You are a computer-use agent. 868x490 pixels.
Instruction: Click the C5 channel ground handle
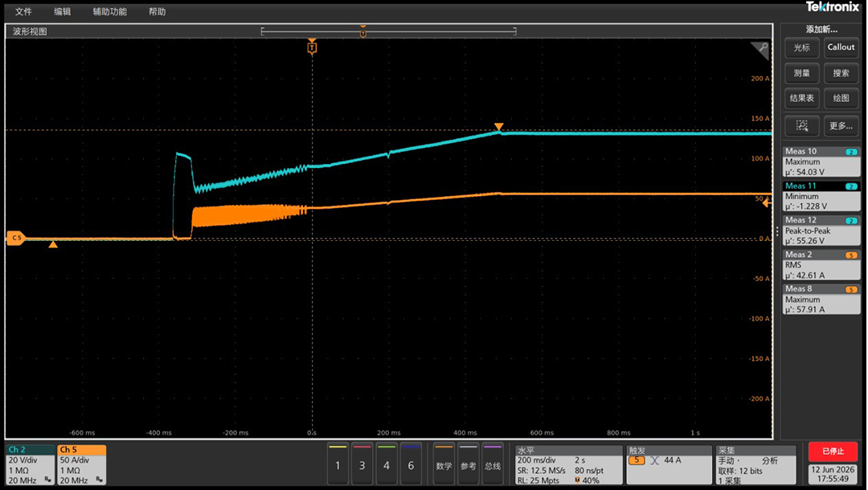click(x=15, y=239)
